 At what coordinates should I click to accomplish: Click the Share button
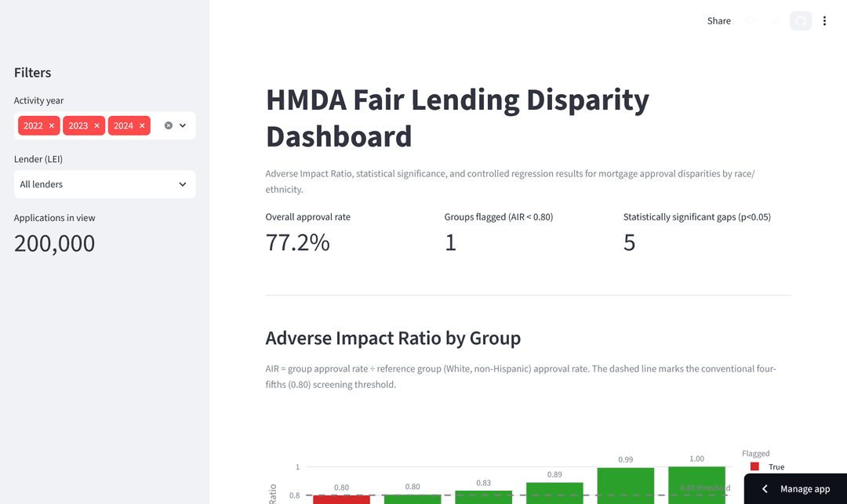pos(719,21)
